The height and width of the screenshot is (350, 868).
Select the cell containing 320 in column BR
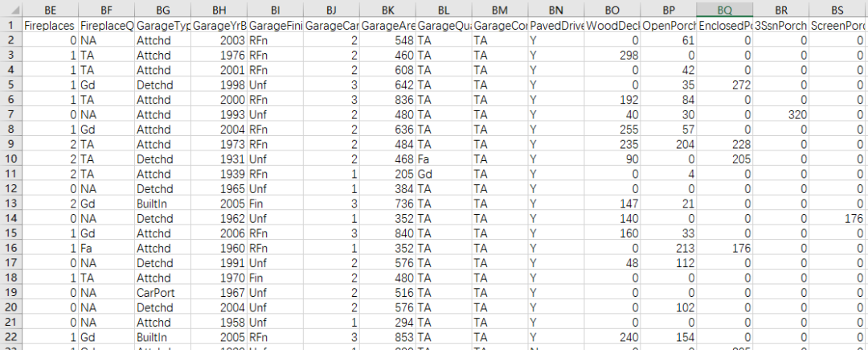tap(781, 114)
